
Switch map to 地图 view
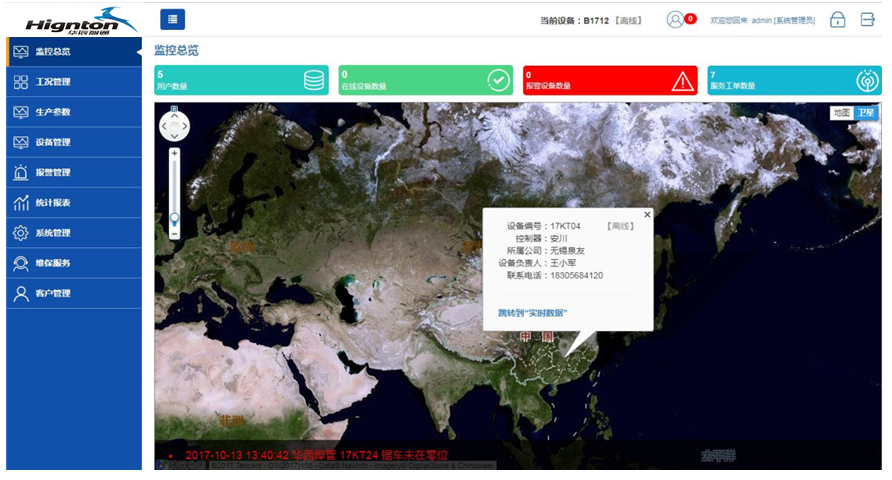click(841, 113)
